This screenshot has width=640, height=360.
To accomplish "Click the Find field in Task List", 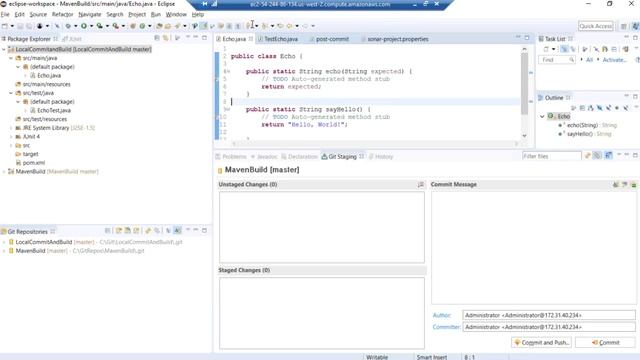I will [x=557, y=60].
